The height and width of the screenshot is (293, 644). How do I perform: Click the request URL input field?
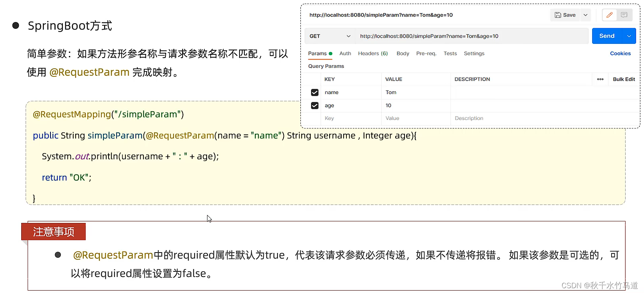[472, 36]
